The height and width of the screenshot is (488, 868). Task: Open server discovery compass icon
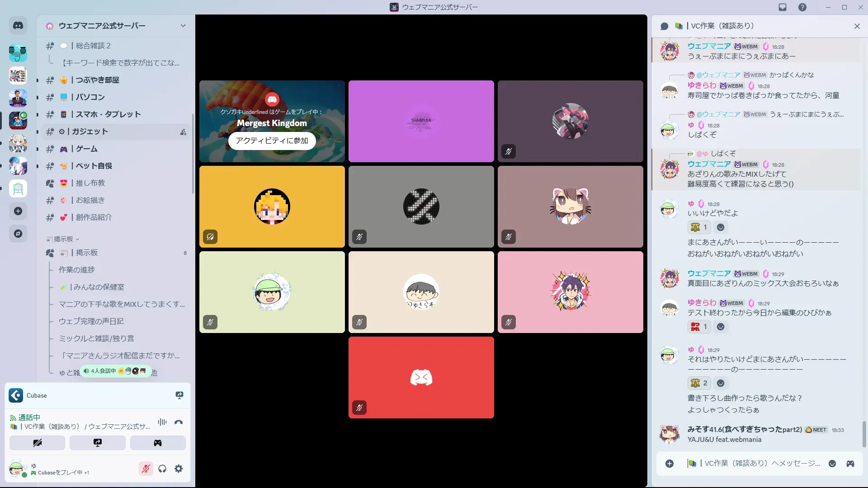point(18,234)
